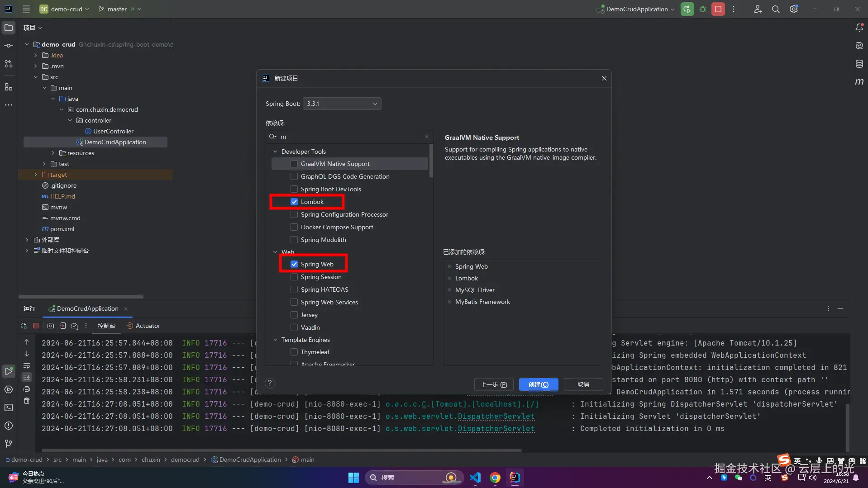Open Code With Me icon
The height and width of the screenshot is (488, 868).
pos(758,9)
